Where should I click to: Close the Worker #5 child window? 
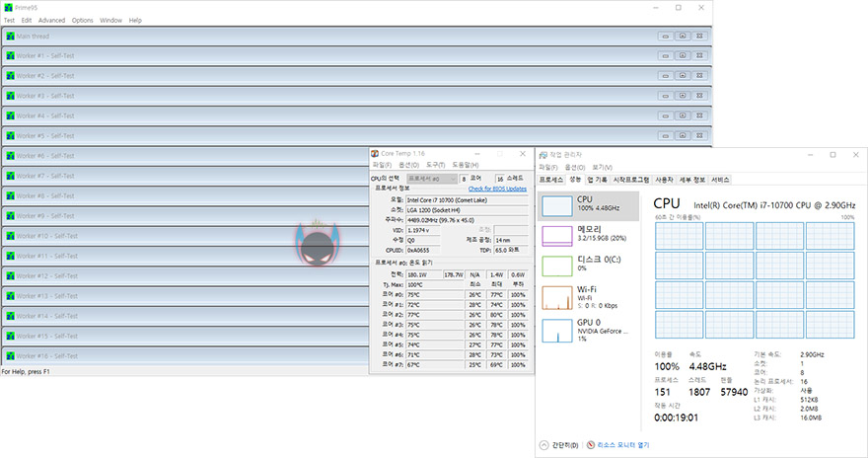(699, 135)
